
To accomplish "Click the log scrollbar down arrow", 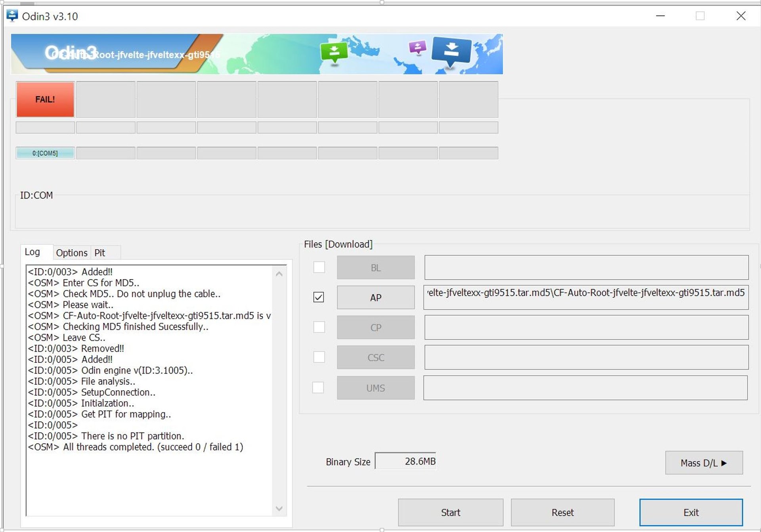I will click(279, 508).
